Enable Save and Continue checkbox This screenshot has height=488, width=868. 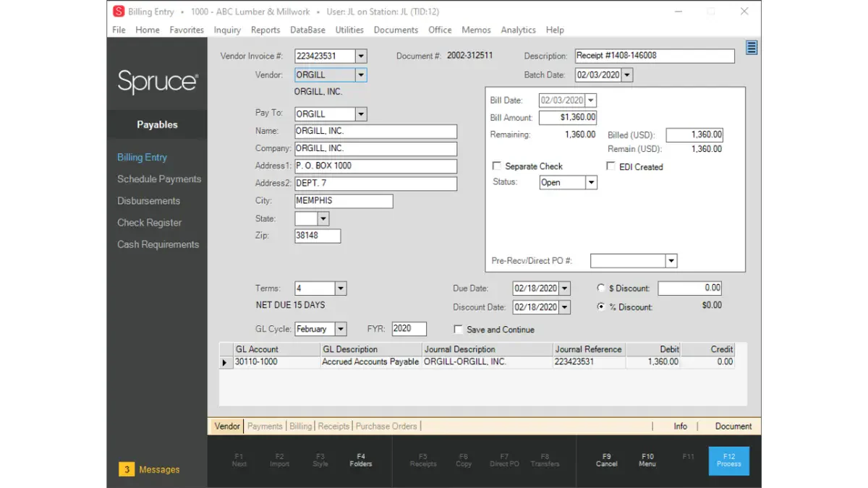[x=458, y=329]
